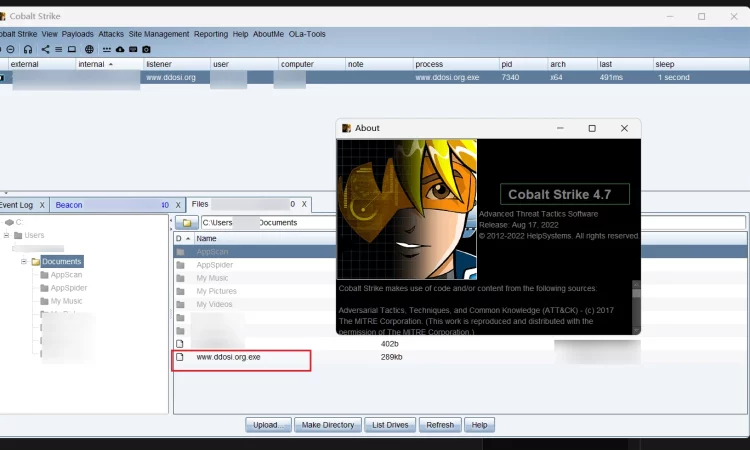
Task: Open the Cobalt Strike menu
Action: [x=18, y=34]
